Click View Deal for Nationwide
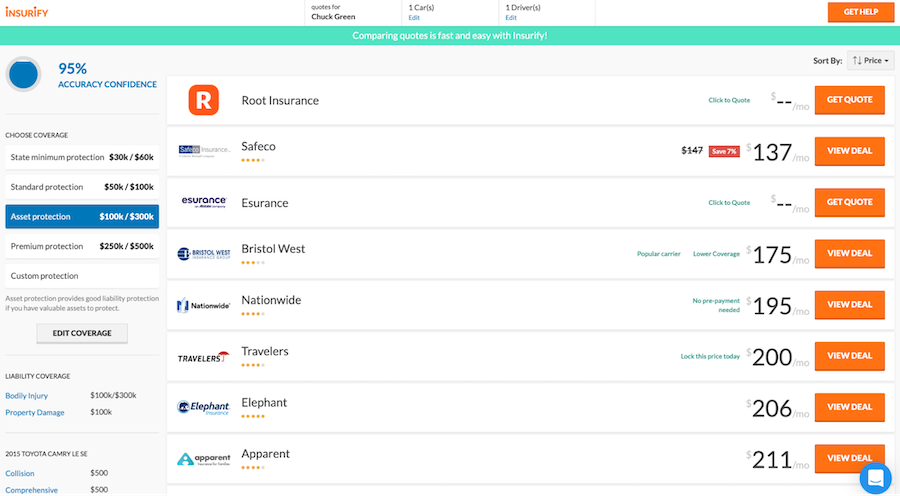This screenshot has width=900, height=496. pyautogui.click(x=849, y=304)
